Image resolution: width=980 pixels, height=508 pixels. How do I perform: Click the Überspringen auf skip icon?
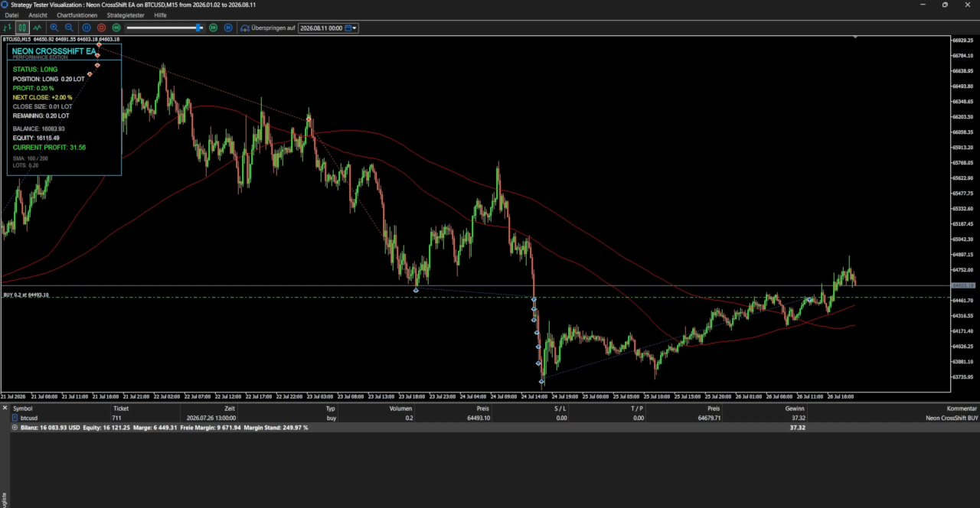[x=245, y=28]
